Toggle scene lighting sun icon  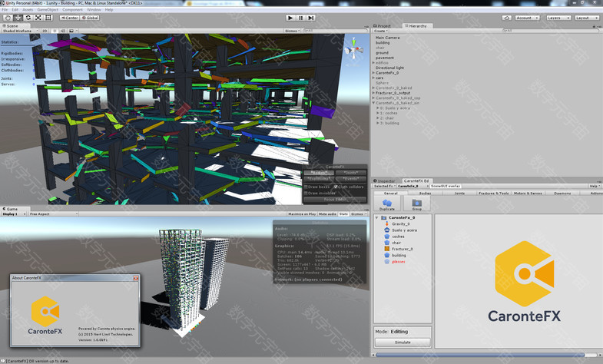pos(55,31)
